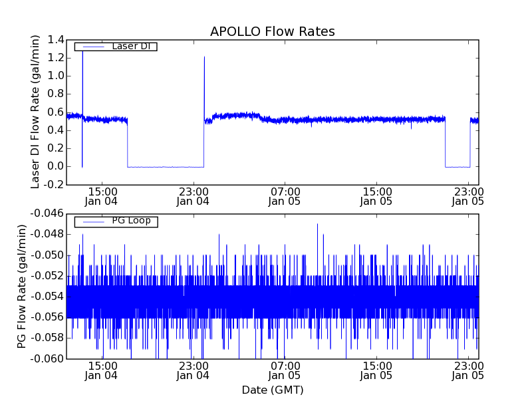Click '15:00 Jan 04' under Laser DI plot

click(x=102, y=197)
